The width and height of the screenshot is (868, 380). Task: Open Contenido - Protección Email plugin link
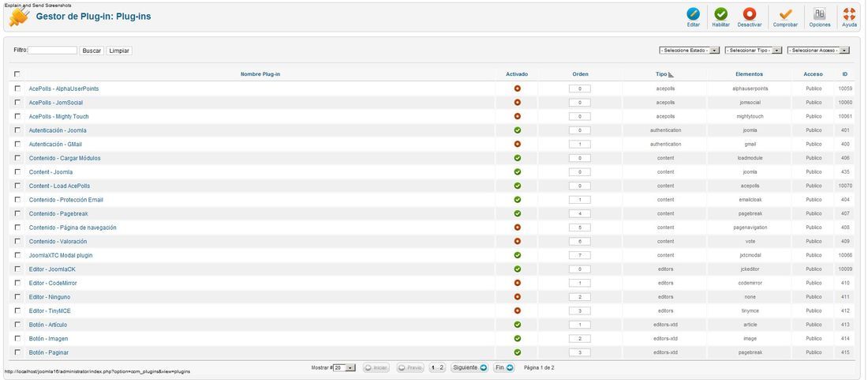click(x=65, y=200)
